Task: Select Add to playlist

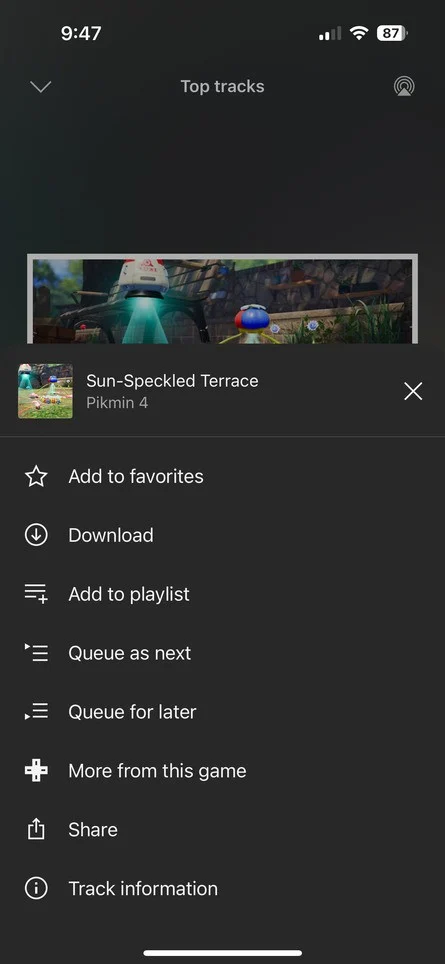Action: (x=129, y=594)
